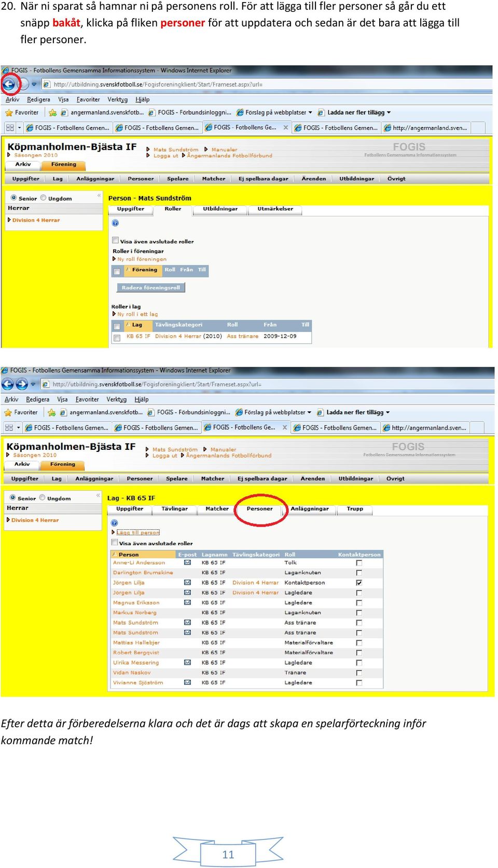
Task: Open Trupp tab on Lag - KB 65 IF page
Action: [x=355, y=509]
